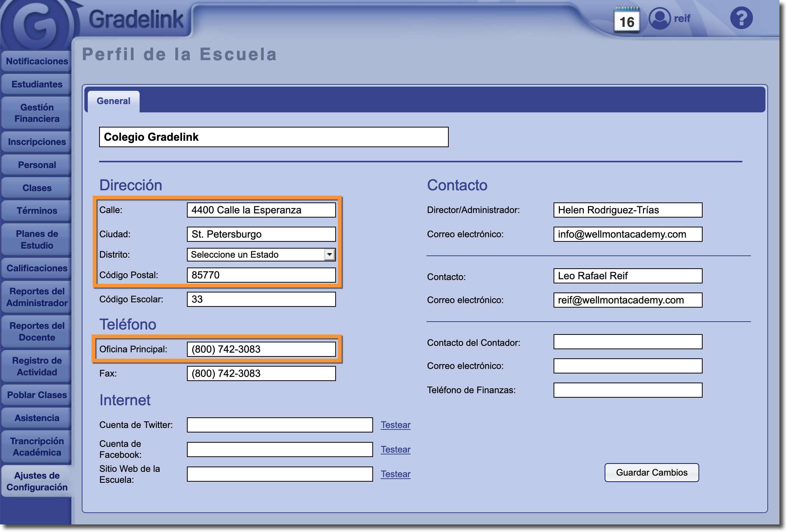Click the reif user profile icon
Viewport: 787px width, 532px height.
coord(659,18)
